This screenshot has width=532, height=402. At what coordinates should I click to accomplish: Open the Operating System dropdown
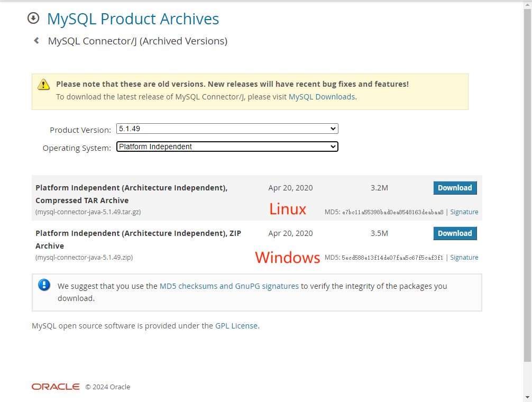click(x=227, y=147)
